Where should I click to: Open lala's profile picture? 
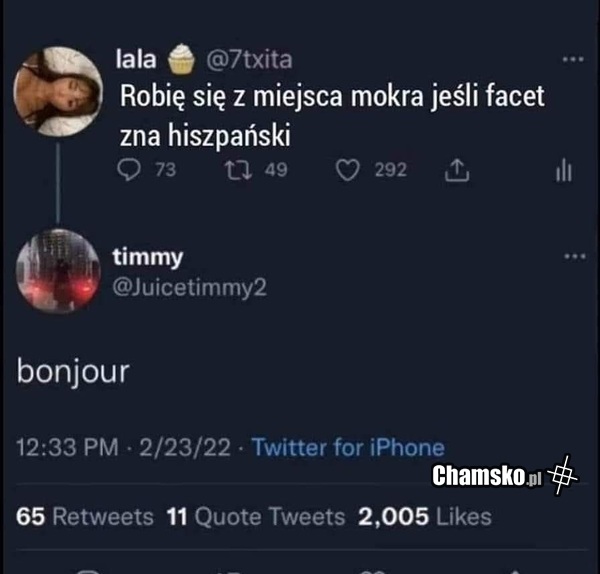[x=58, y=91]
